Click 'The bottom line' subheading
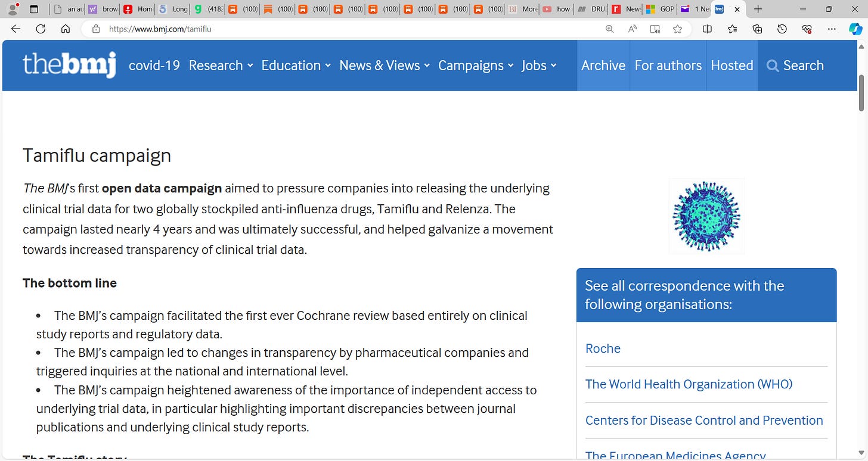This screenshot has height=461, width=868. pyautogui.click(x=70, y=283)
